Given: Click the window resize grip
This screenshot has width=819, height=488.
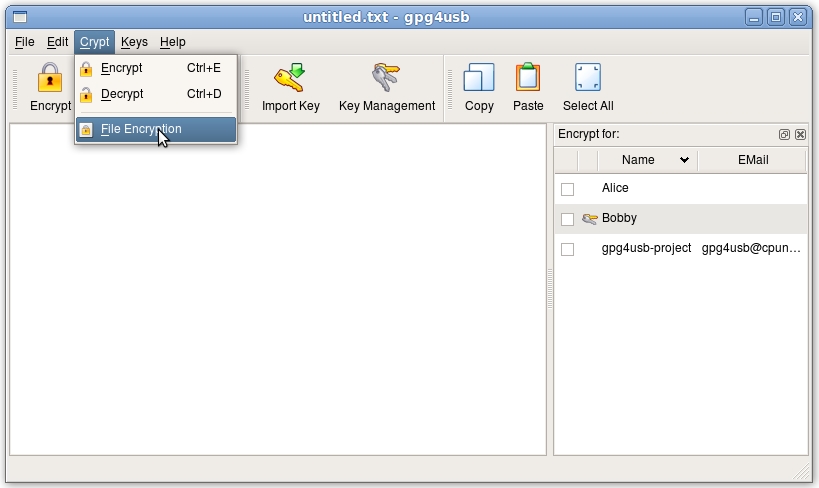Looking at the screenshot, I should 802,472.
